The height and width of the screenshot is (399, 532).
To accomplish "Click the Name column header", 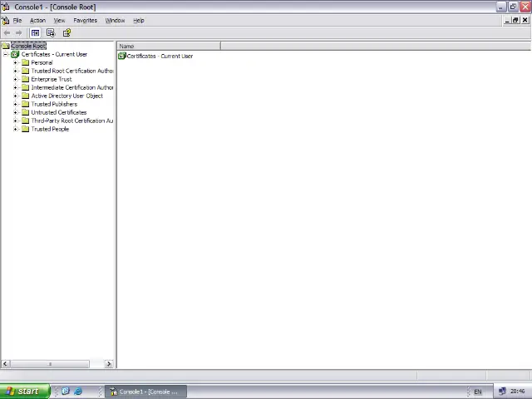I will coord(169,46).
